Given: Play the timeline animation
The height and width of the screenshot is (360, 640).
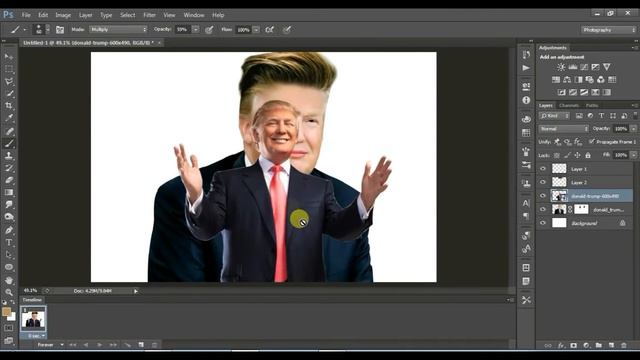Looking at the screenshot, I should click(x=99, y=345).
